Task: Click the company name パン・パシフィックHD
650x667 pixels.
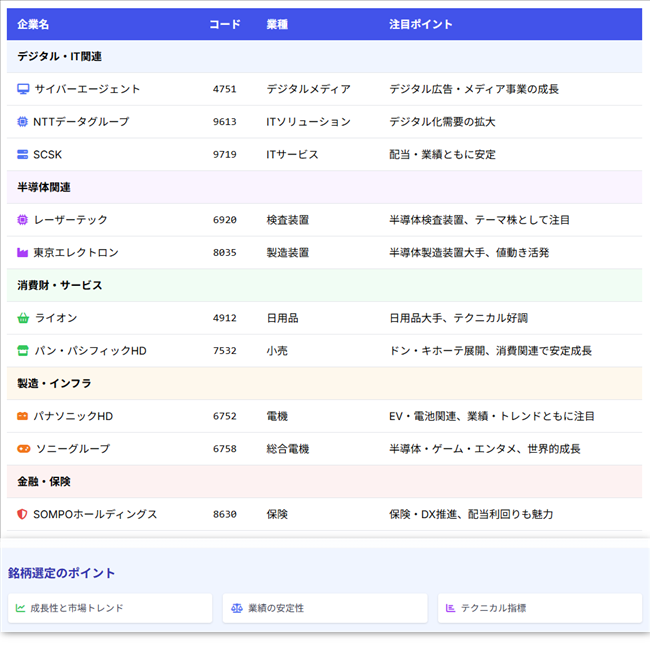Action: tap(91, 351)
